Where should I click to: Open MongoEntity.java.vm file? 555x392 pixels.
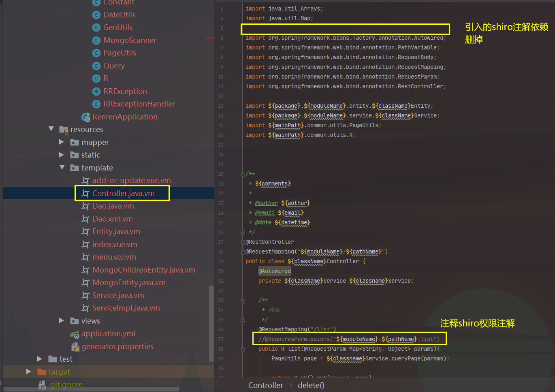pyautogui.click(x=129, y=283)
